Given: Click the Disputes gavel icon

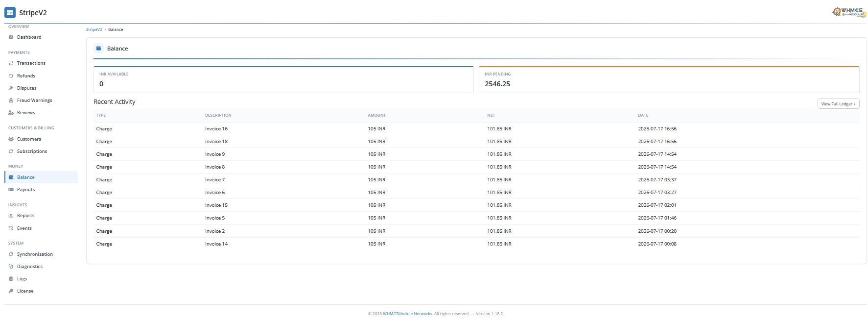Looking at the screenshot, I should 11,88.
